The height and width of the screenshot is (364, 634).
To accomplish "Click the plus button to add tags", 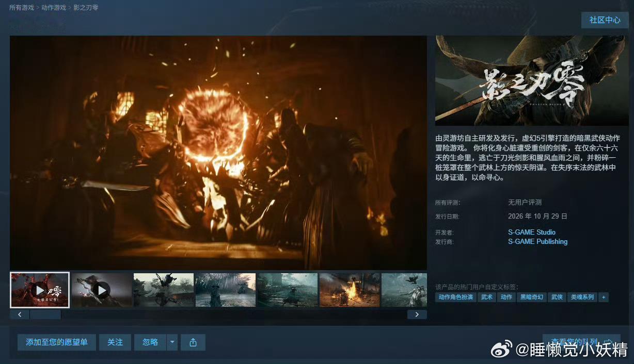I will pyautogui.click(x=604, y=297).
